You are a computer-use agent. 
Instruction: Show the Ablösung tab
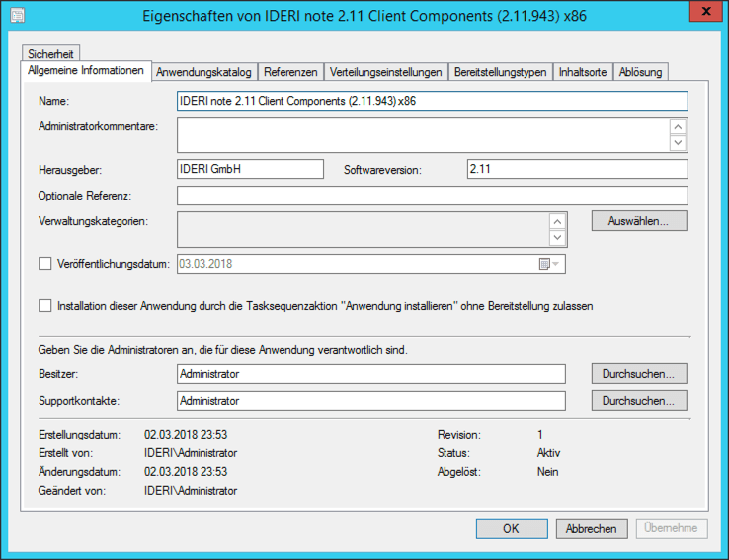pos(641,72)
